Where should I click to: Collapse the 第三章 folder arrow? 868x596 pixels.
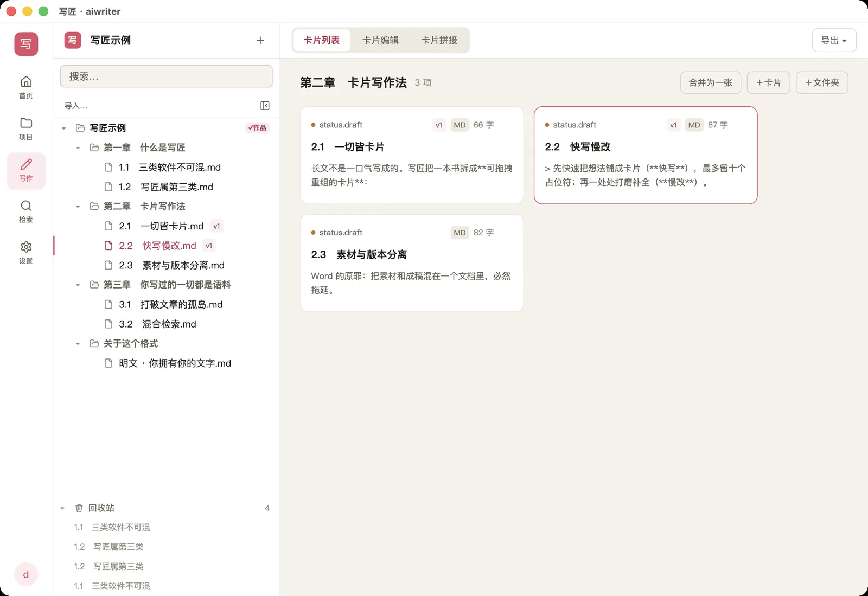78,285
